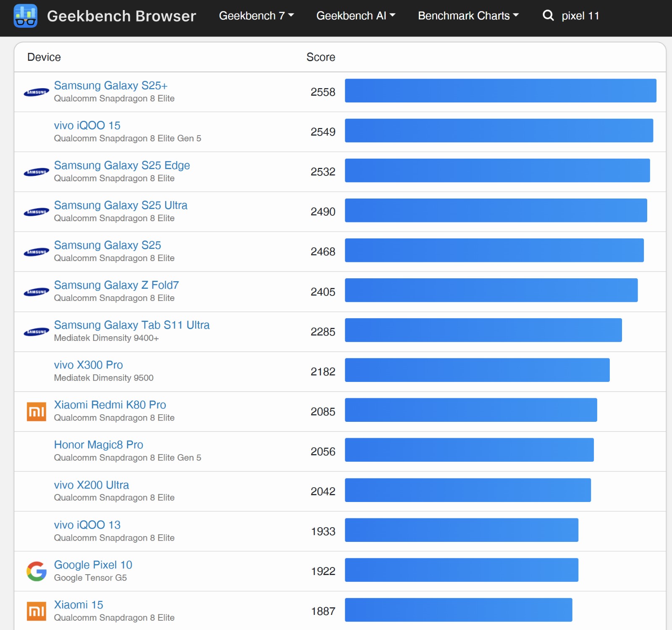Click the vivo iQOO 15 score bar

pyautogui.click(x=499, y=131)
